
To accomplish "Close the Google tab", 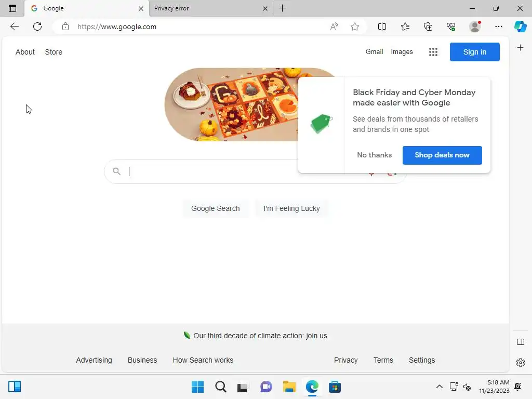I will point(141,8).
